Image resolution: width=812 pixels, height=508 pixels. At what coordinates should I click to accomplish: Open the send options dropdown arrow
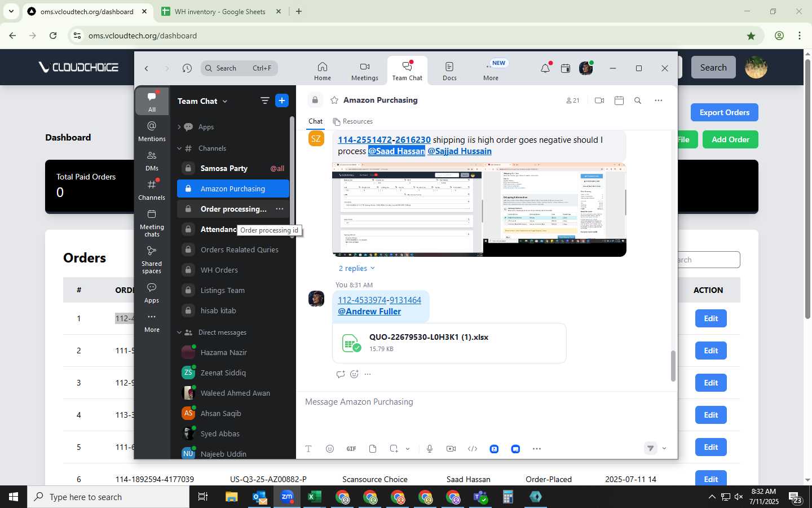click(x=664, y=449)
